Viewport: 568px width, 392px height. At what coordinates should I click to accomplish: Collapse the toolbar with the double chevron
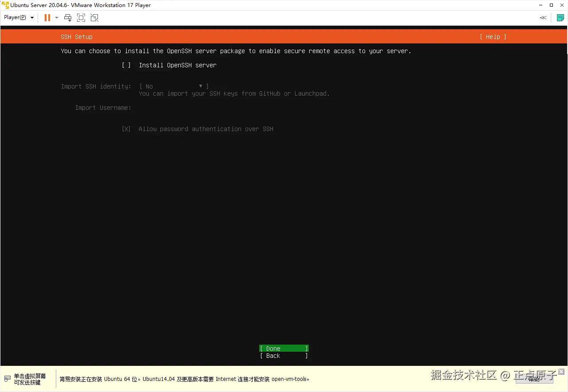543,18
